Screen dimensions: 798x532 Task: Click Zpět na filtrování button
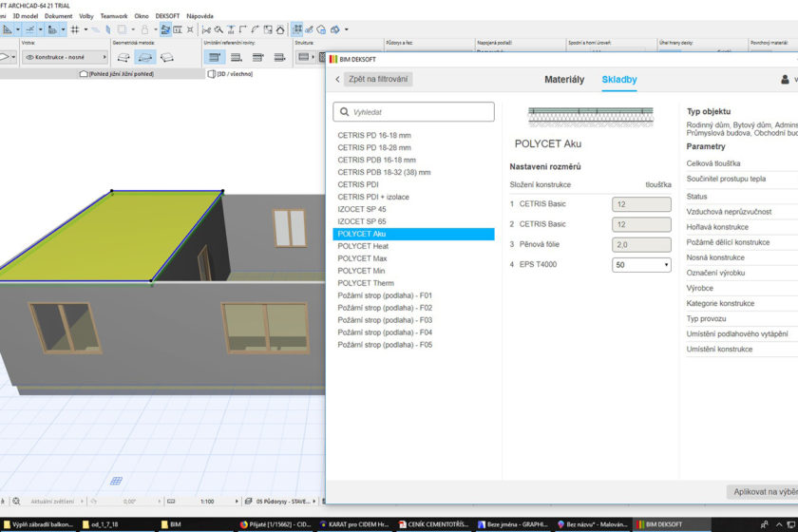[x=378, y=79]
